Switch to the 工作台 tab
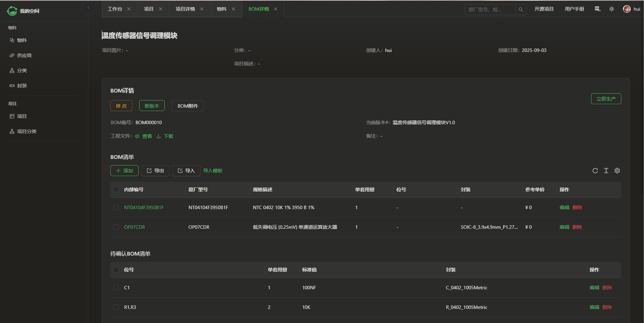Screen dimensions: 644x323 pos(115,9)
